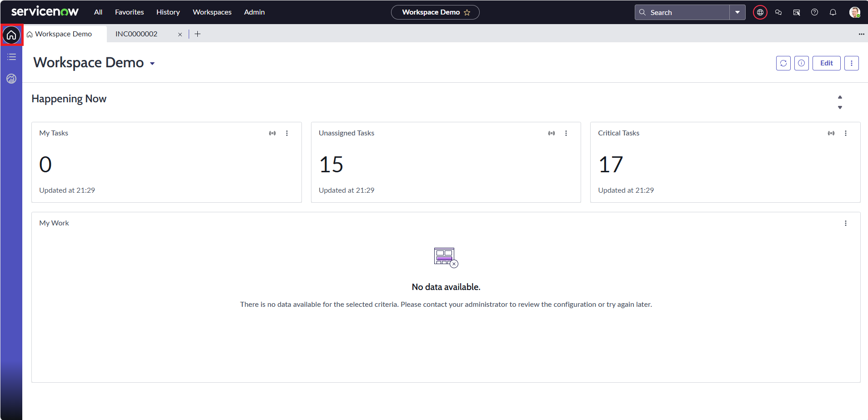
Task: Open the help question mark icon
Action: point(814,12)
